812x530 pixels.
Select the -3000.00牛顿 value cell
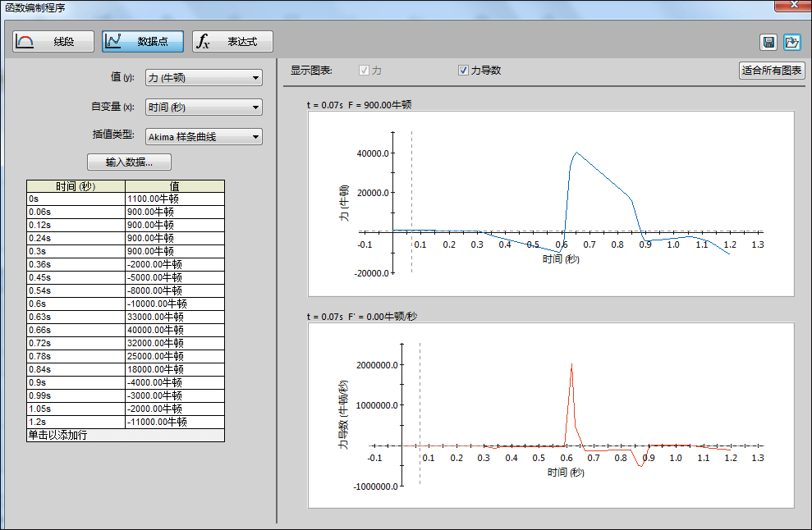click(175, 395)
